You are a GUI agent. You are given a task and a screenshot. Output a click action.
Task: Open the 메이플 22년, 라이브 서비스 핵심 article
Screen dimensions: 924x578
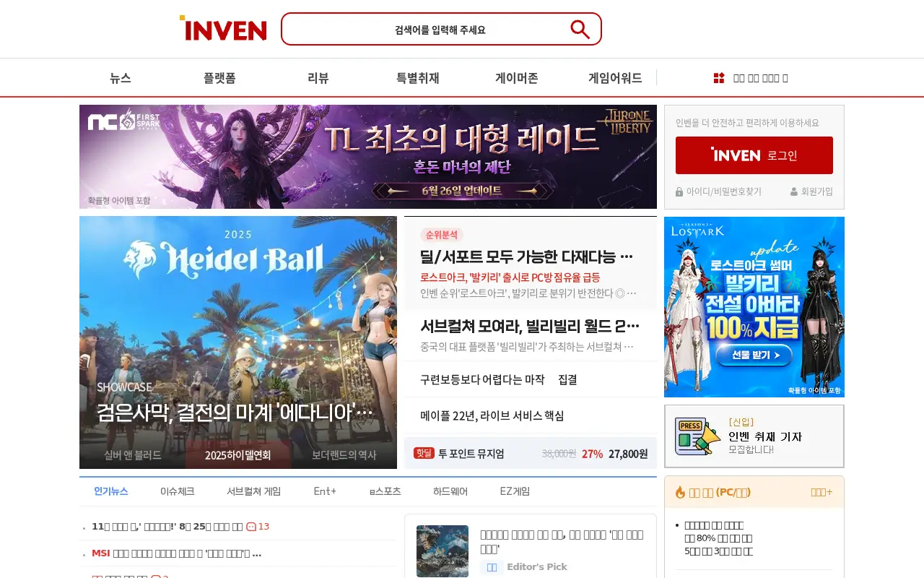point(492,415)
